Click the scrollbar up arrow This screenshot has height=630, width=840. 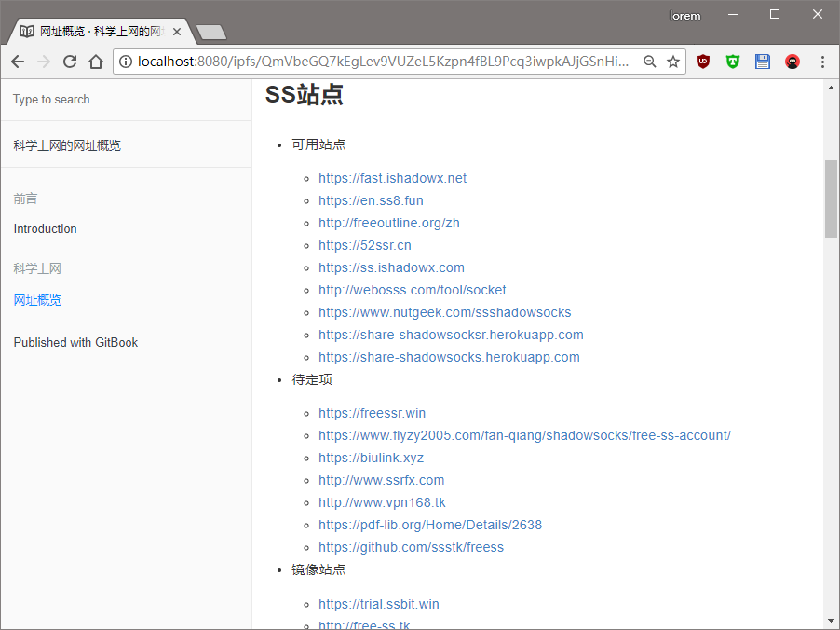[x=831, y=88]
